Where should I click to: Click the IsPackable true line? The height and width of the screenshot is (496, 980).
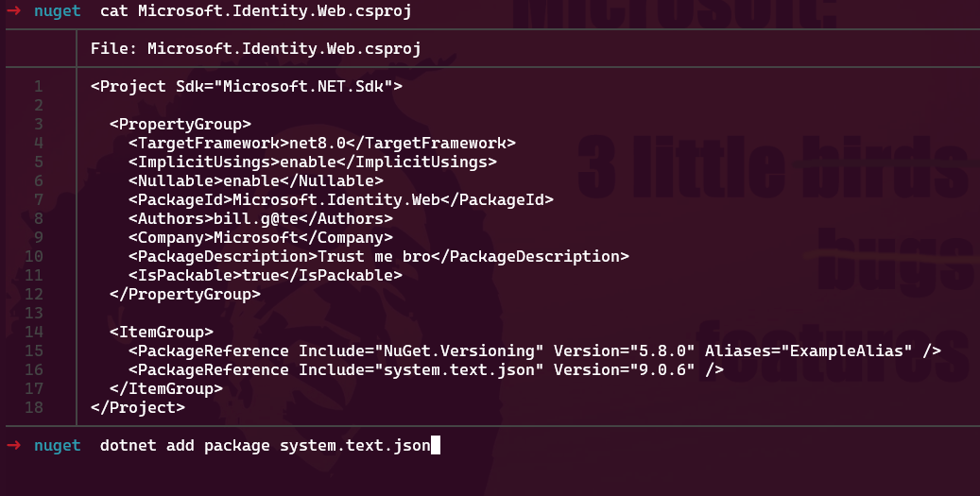(265, 275)
